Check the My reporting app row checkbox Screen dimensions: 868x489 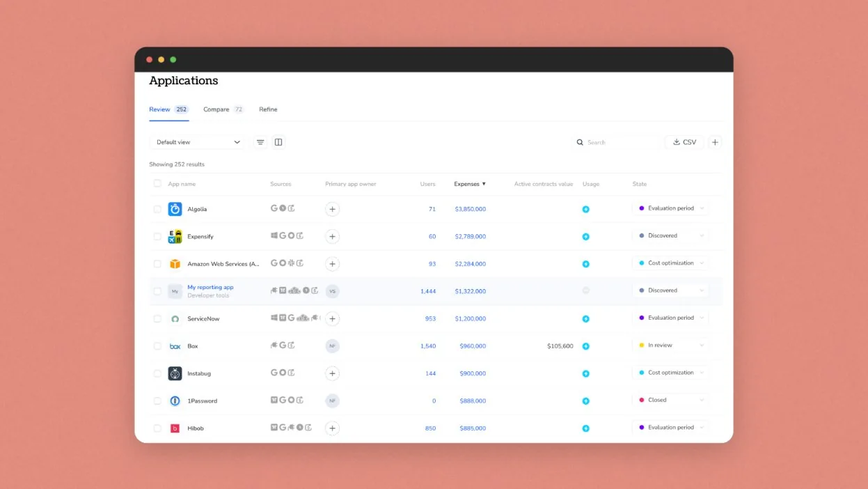coord(157,291)
